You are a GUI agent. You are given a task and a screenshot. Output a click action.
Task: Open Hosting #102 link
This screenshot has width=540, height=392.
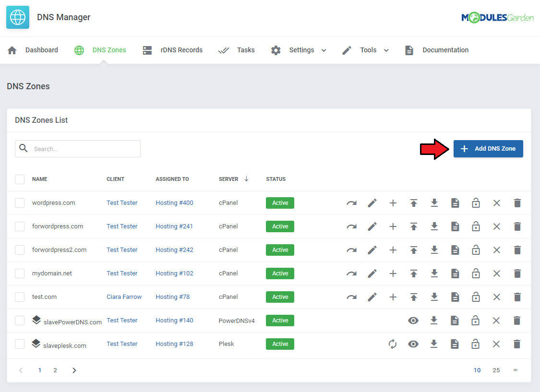pyautogui.click(x=174, y=273)
